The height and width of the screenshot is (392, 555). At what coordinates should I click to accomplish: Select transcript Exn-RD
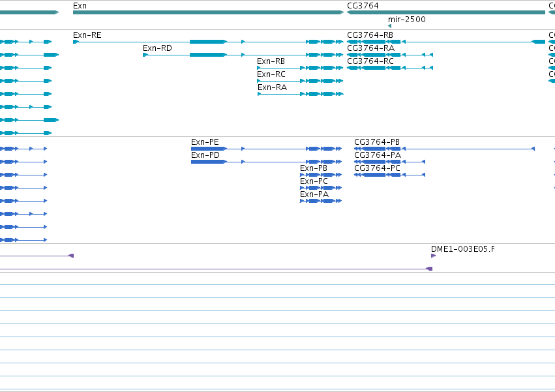(x=243, y=55)
